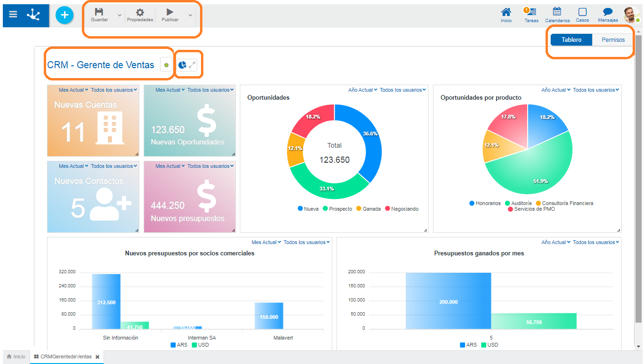Toggle Honorarios legend in product chart

click(485, 203)
